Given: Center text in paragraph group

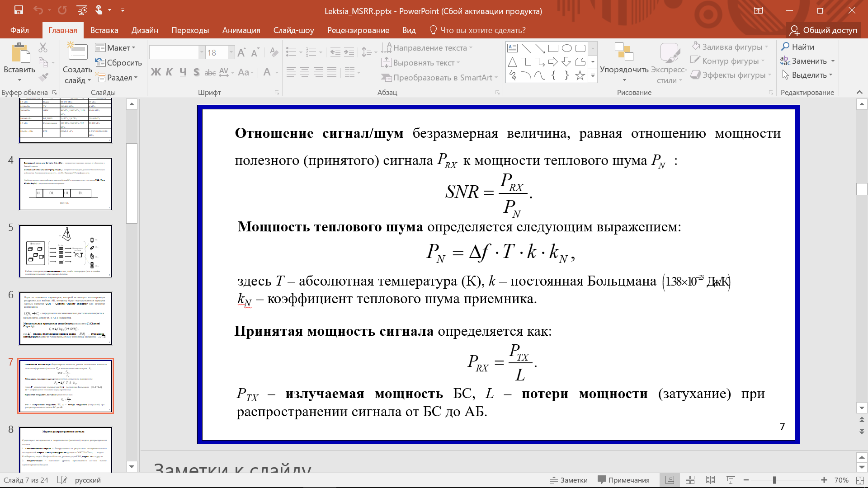Looking at the screenshot, I should tap(305, 72).
